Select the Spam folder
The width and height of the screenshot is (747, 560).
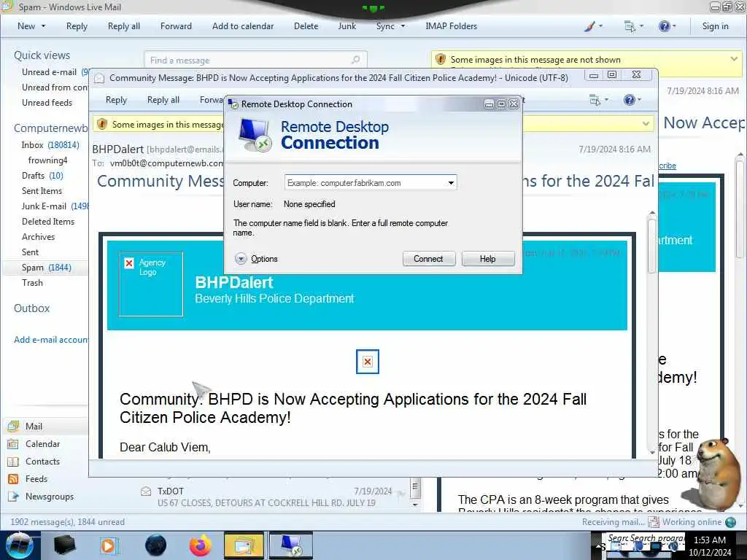pyautogui.click(x=46, y=268)
